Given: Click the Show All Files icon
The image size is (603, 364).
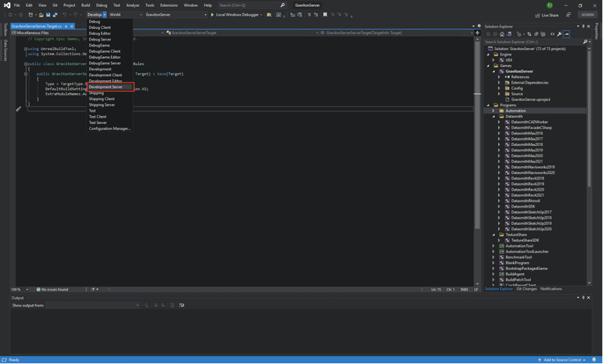Looking at the screenshot, I should 543,34.
